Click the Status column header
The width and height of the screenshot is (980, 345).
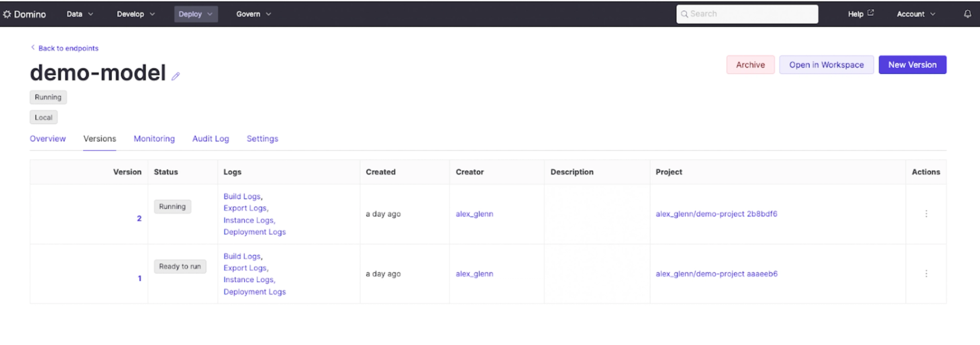(x=166, y=172)
